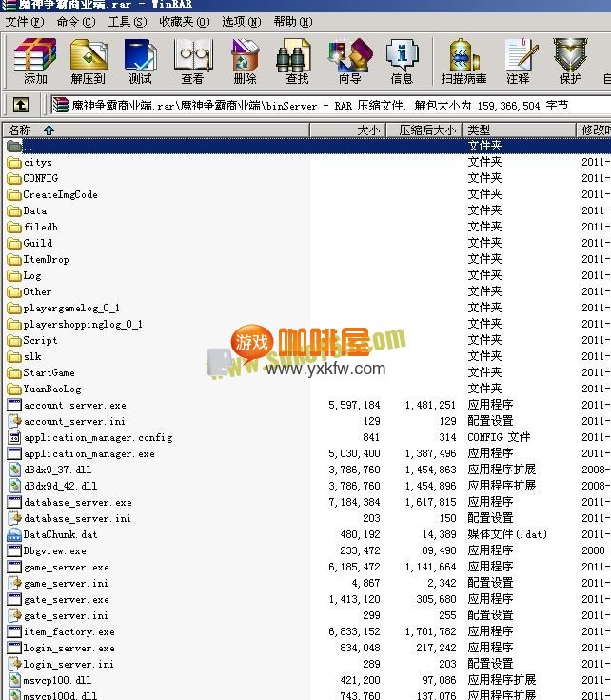Run Virus Scan (扫描病毒) tool
Viewport: 611px width, 700px height.
click(463, 61)
